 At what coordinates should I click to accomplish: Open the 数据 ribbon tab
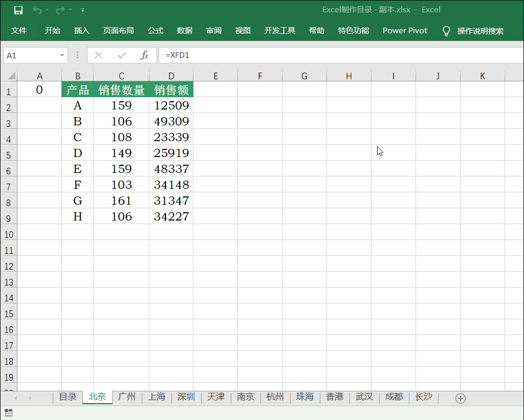coord(184,31)
